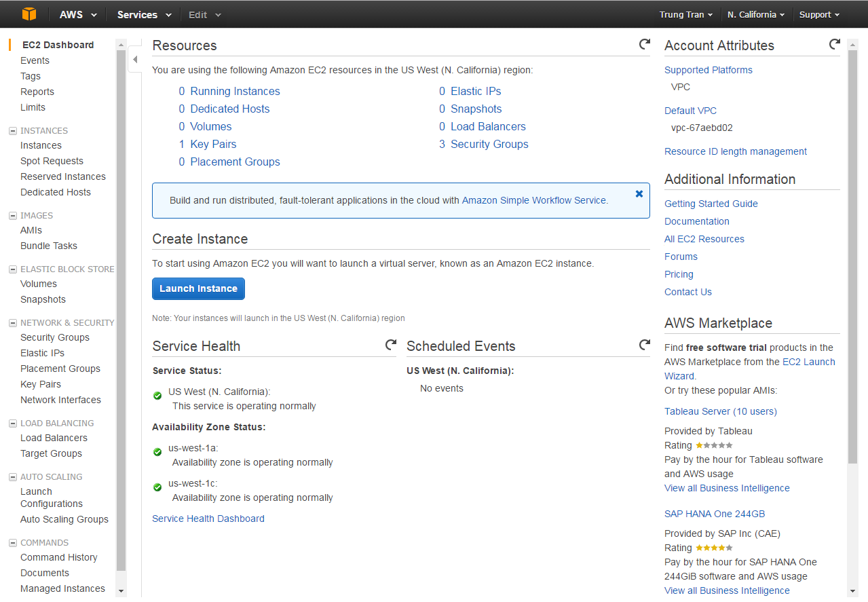Click the right page scrollbar thumb
The image size is (868, 602).
pyautogui.click(x=852, y=257)
